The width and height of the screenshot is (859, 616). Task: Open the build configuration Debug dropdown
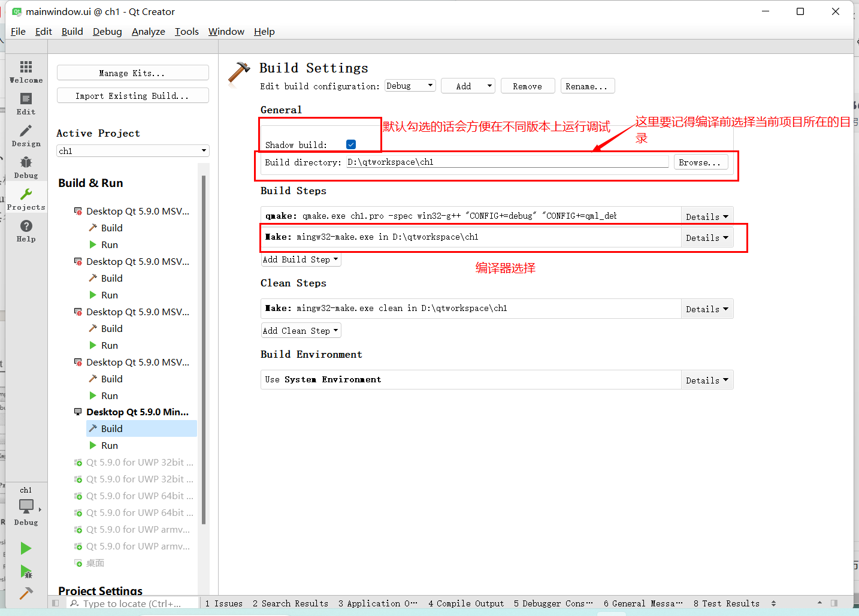(410, 86)
